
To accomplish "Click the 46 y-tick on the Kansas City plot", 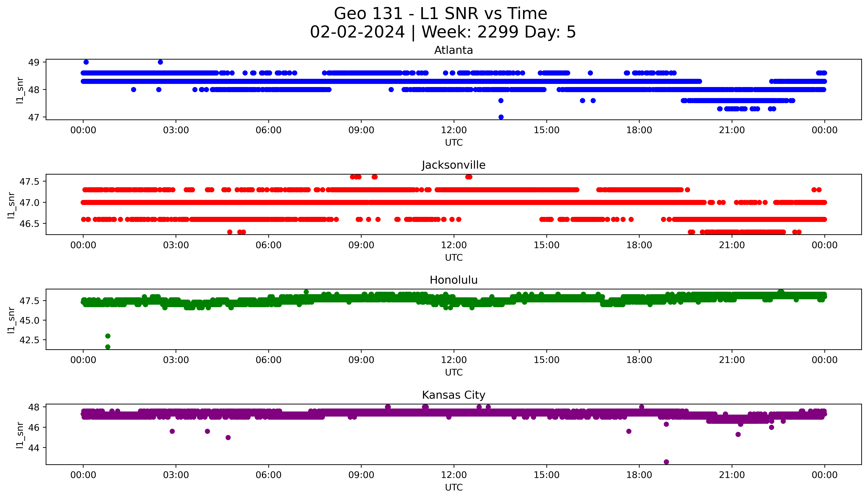I will pyautogui.click(x=34, y=427).
